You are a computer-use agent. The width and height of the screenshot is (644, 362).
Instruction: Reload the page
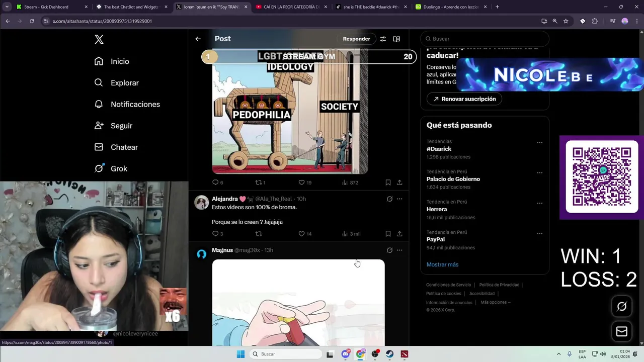[x=32, y=21]
